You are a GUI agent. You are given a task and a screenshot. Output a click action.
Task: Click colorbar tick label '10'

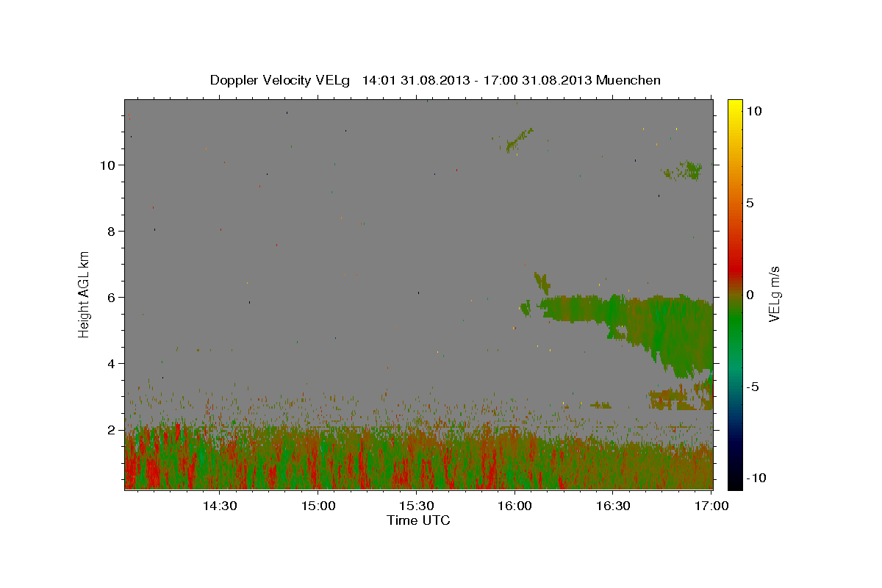tap(753, 110)
